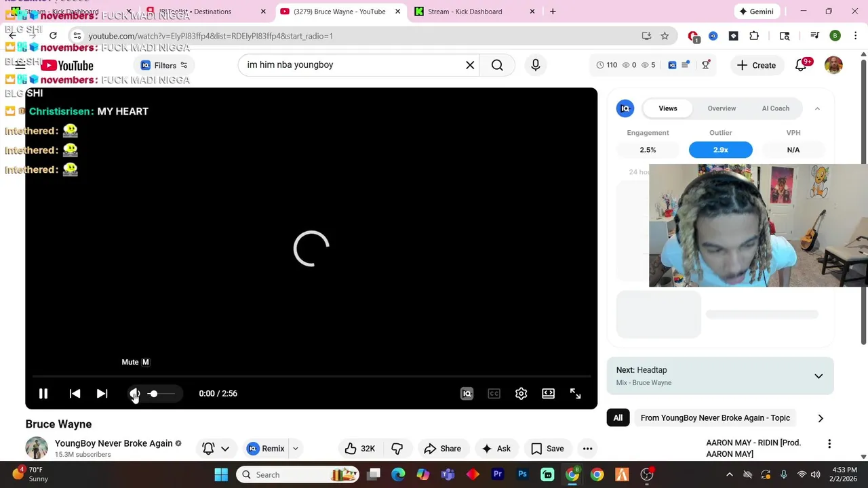Enter full screen mode in the player

pos(575,393)
